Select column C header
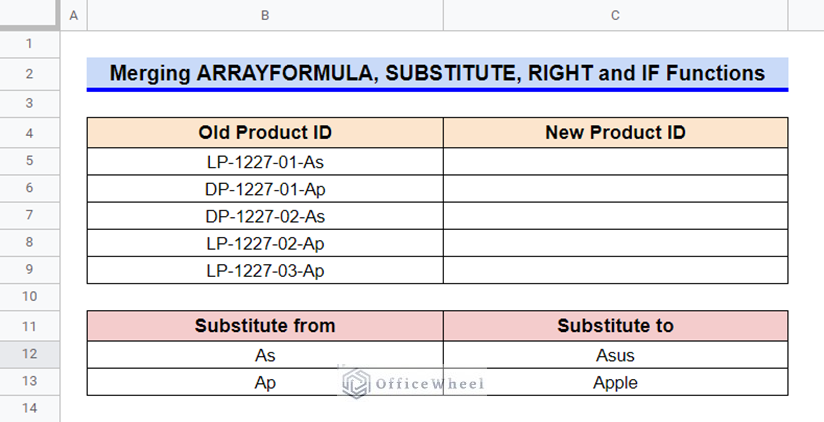824x422 pixels. (x=615, y=15)
